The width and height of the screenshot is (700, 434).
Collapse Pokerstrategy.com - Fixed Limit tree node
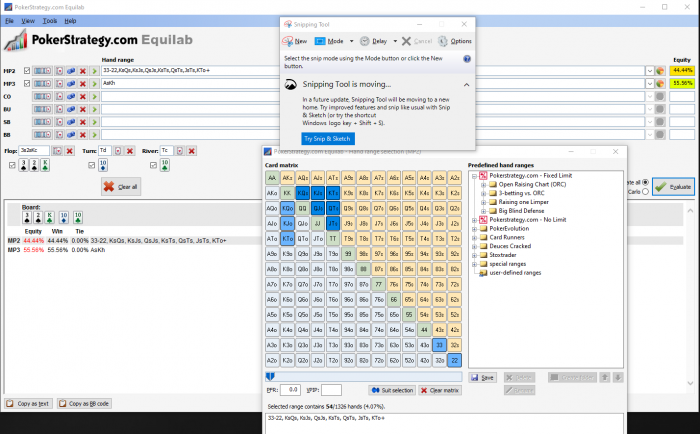pyautogui.click(x=475, y=176)
